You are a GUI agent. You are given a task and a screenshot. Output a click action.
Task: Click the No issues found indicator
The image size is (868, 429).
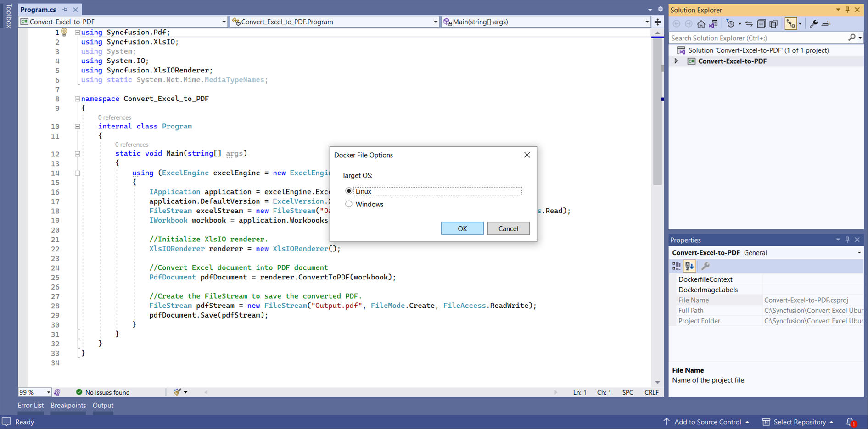(x=103, y=392)
